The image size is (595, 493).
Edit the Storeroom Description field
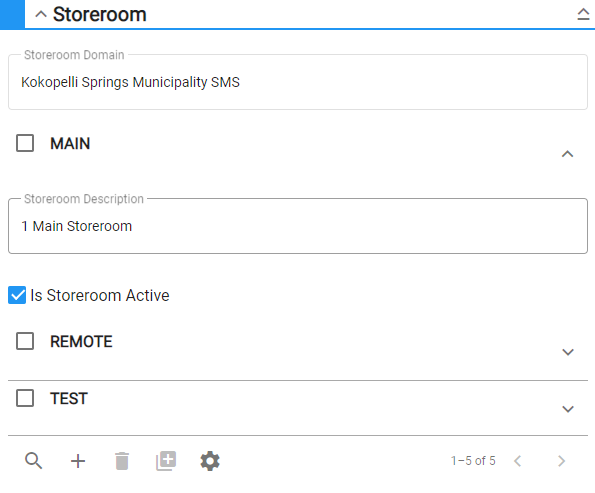298,226
